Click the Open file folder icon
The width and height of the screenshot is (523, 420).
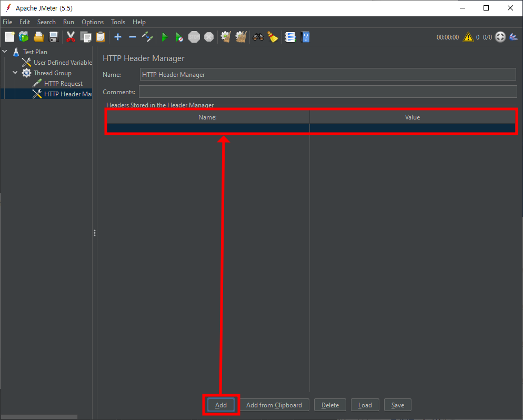pos(39,37)
